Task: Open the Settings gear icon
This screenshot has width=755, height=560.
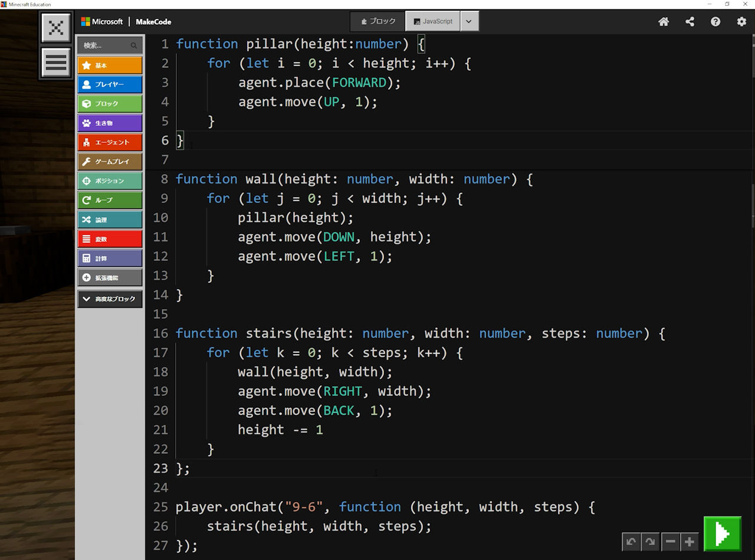Action: point(741,22)
